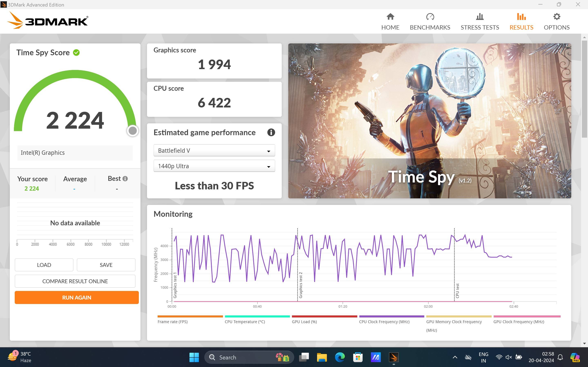Switch to the Results tab
Image resolution: width=588 pixels, height=367 pixels.
click(521, 21)
